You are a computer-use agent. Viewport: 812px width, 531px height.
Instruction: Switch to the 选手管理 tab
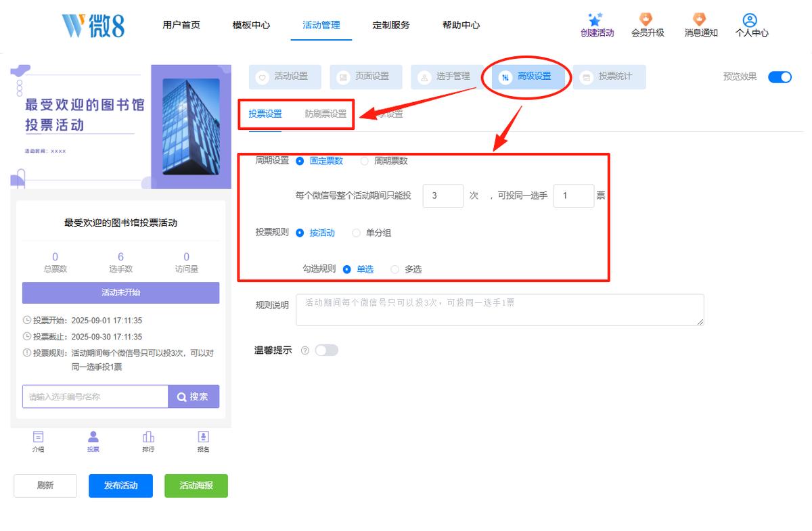447,76
